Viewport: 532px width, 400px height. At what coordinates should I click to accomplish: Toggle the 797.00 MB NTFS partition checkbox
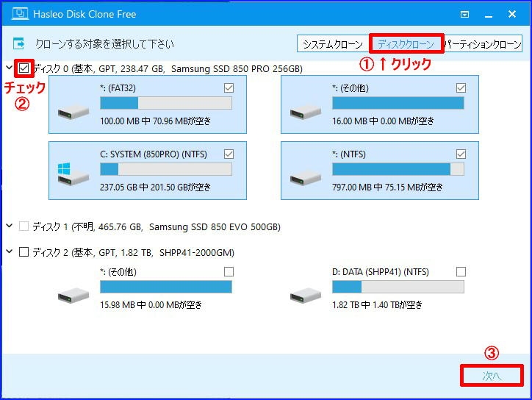[x=461, y=154]
